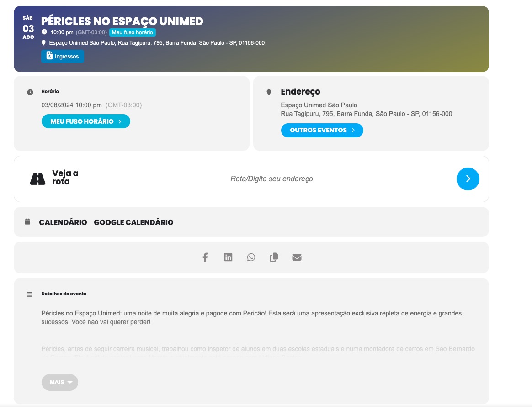The image size is (532, 415).
Task: Click the (GMT-03:00) text in Horário card
Action: (123, 105)
